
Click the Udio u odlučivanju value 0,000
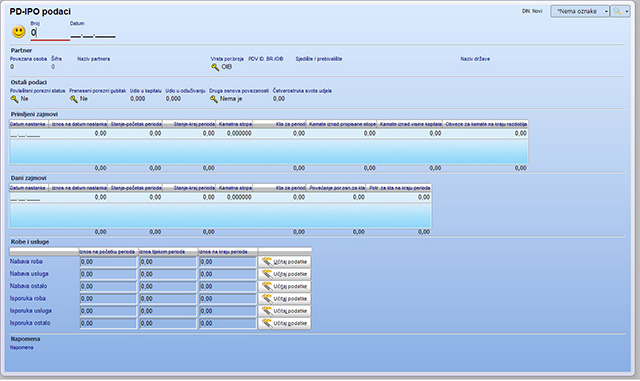(173, 99)
